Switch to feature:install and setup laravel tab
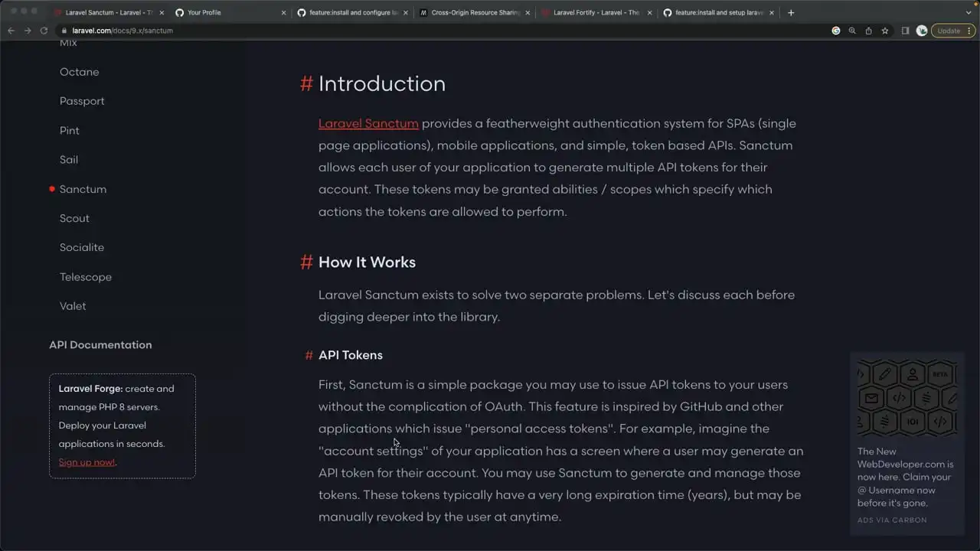The width and height of the screenshot is (980, 551). pos(718,12)
